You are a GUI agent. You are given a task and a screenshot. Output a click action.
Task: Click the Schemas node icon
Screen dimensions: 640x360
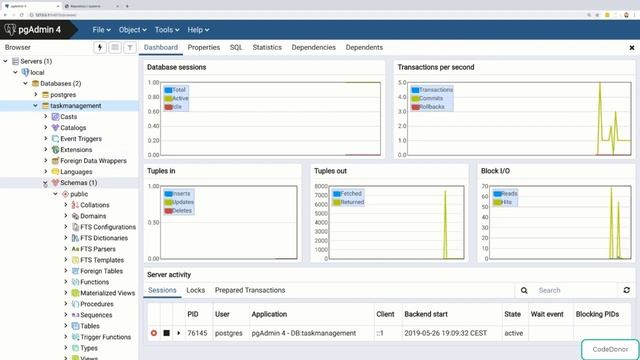56,183
